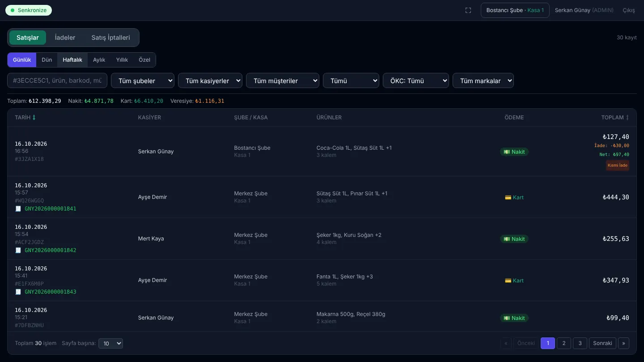Change rows per page dropdown
Screen dimensions: 644x362
point(110,343)
